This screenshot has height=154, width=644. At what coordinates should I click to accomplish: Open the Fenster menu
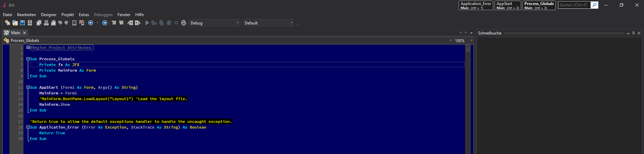(x=124, y=15)
